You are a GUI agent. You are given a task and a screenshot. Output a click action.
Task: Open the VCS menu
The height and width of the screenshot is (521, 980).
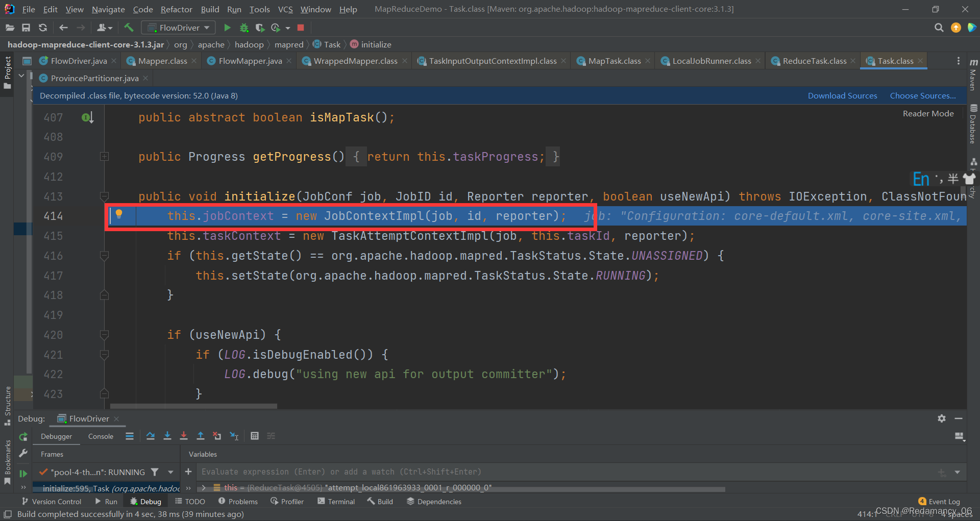click(285, 9)
